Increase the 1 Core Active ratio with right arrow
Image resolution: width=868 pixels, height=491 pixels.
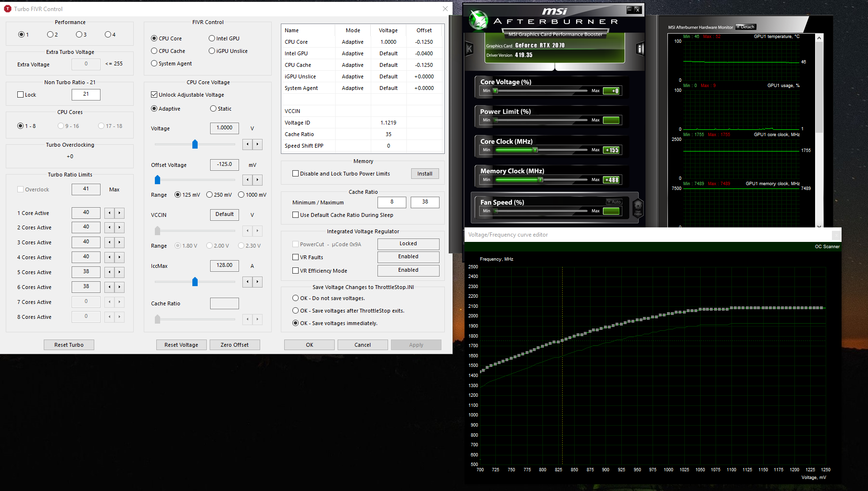tap(119, 213)
